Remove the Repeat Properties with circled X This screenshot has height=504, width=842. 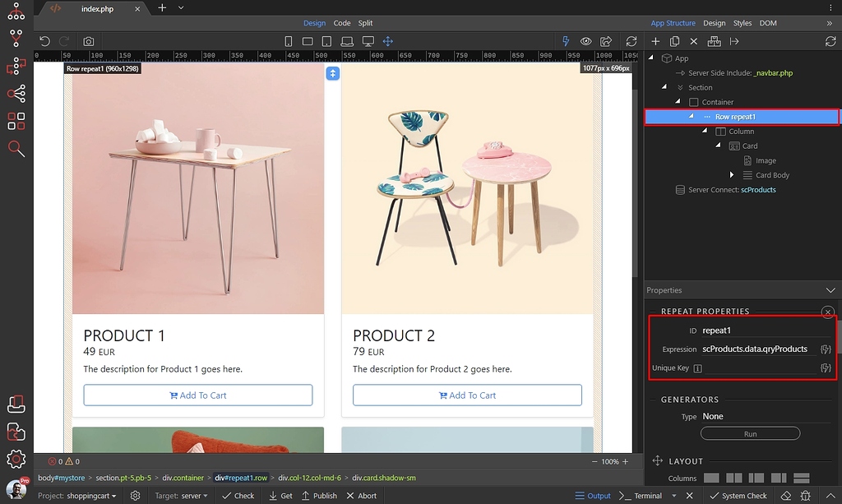point(827,312)
